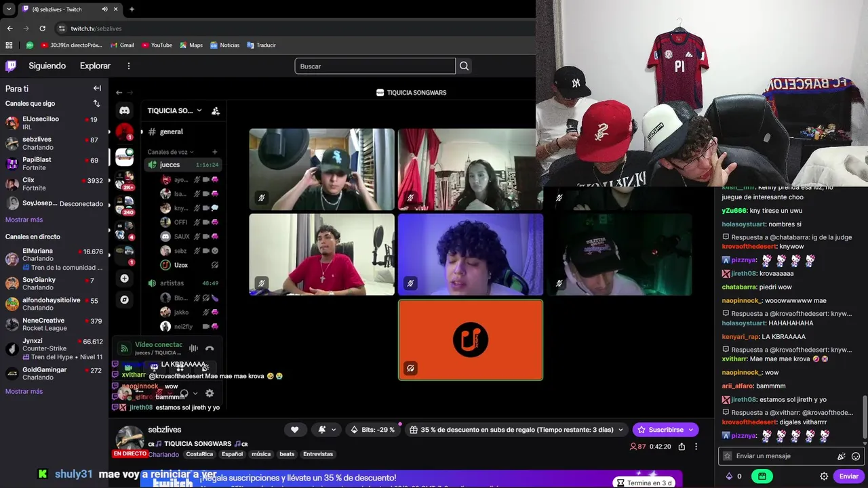
Task: Open Gmail bookmark in bookmarks bar
Action: 123,45
